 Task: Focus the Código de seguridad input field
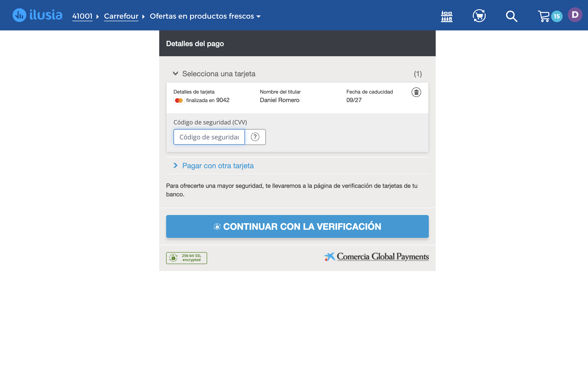209,137
